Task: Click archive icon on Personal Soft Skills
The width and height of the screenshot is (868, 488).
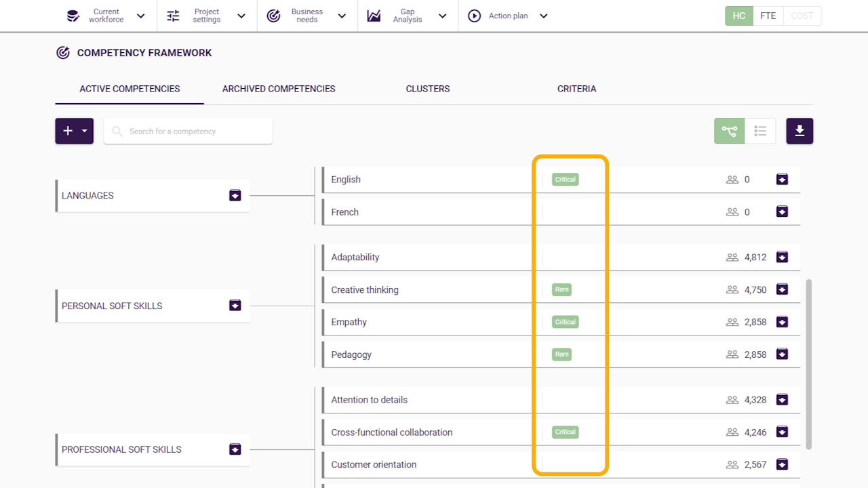Action: [235, 305]
